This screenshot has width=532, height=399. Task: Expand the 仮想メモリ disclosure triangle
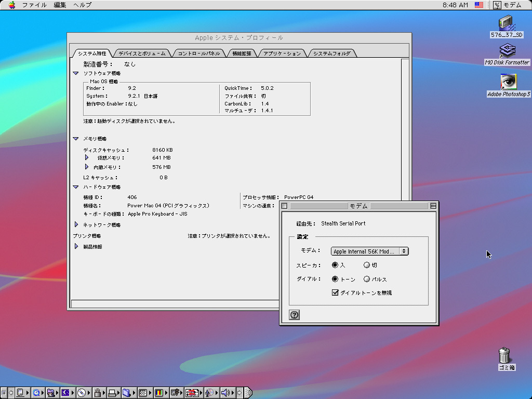[87, 157]
